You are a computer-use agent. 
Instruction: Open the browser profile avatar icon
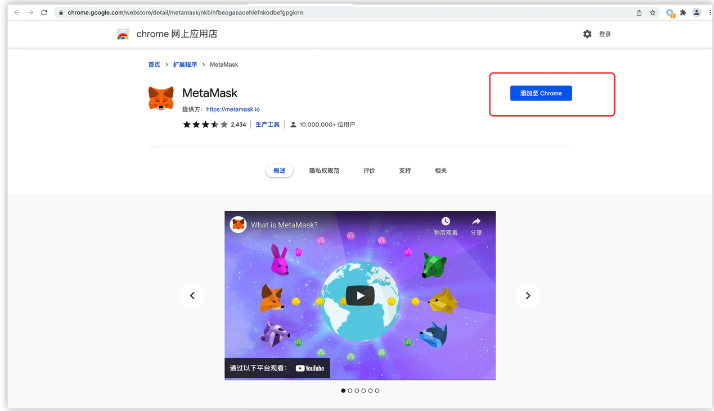[x=696, y=13]
